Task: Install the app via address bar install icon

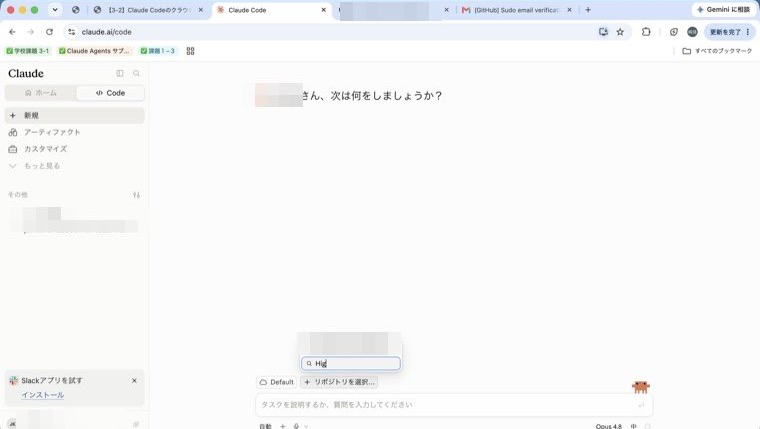Action: (x=603, y=32)
